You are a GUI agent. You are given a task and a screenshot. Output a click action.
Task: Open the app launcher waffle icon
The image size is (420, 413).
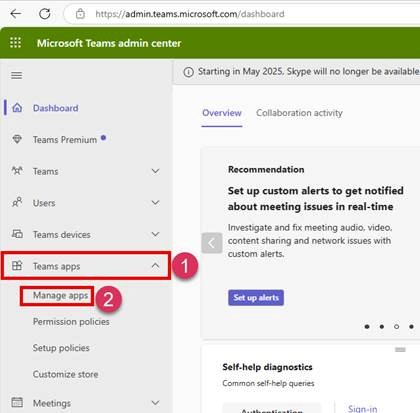[15, 43]
